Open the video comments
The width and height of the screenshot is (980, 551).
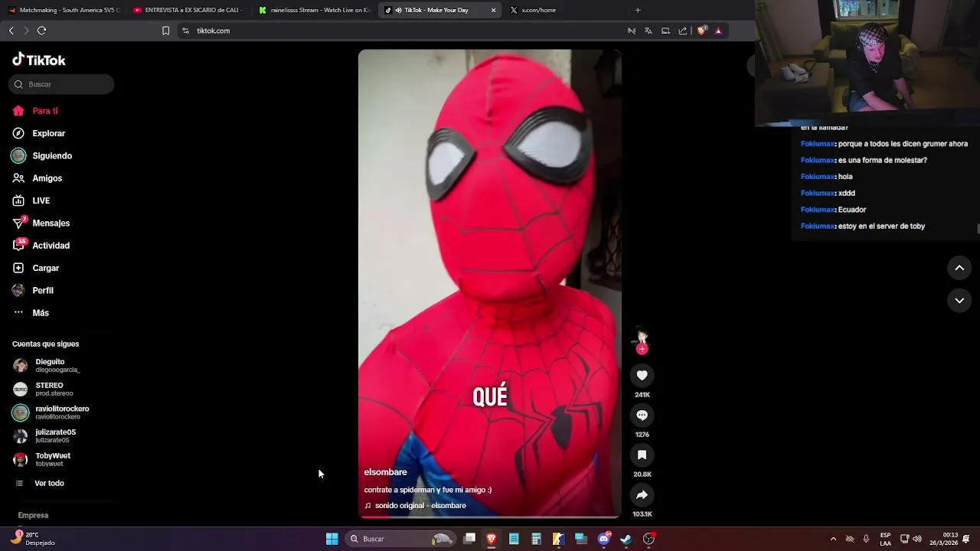642,415
